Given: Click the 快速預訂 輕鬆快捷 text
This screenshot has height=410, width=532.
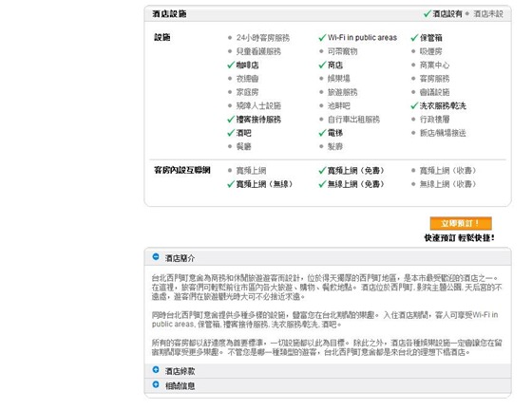Looking at the screenshot, I should (x=460, y=238).
